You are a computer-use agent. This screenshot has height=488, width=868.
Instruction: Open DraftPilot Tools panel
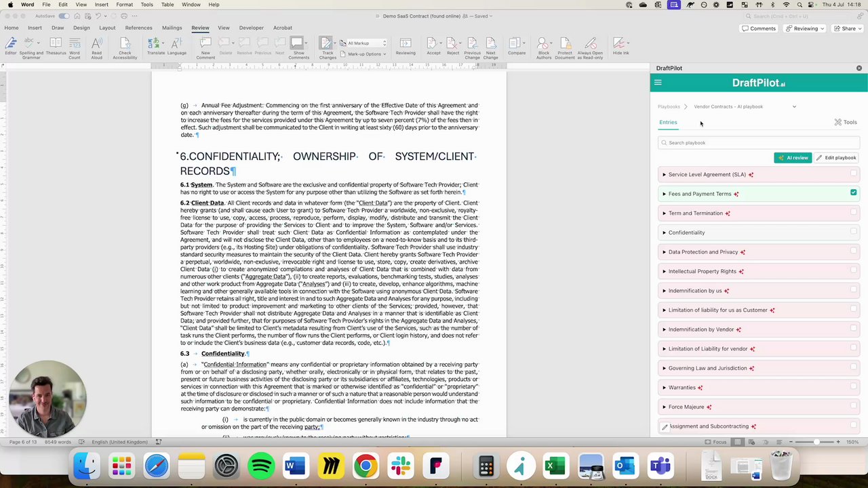tap(846, 122)
